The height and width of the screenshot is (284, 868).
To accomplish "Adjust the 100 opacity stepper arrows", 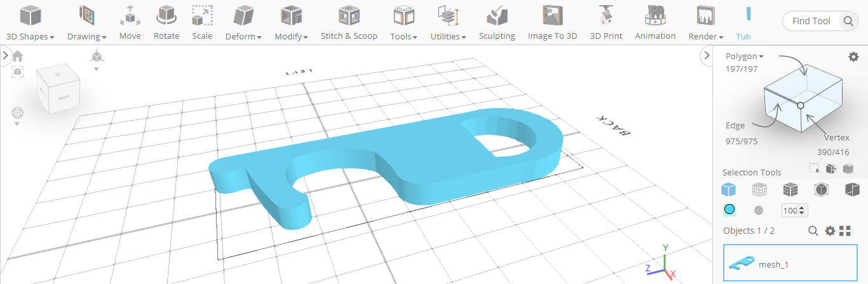I will tap(803, 210).
